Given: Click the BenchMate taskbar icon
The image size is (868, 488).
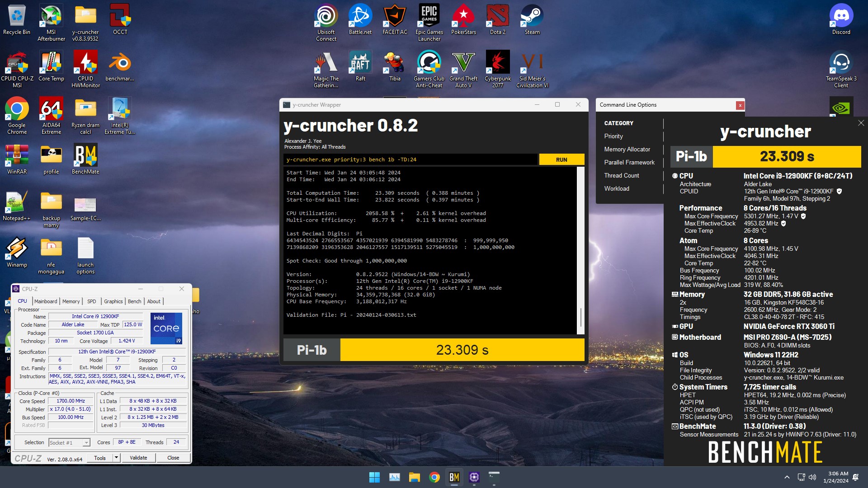Looking at the screenshot, I should (x=454, y=477).
